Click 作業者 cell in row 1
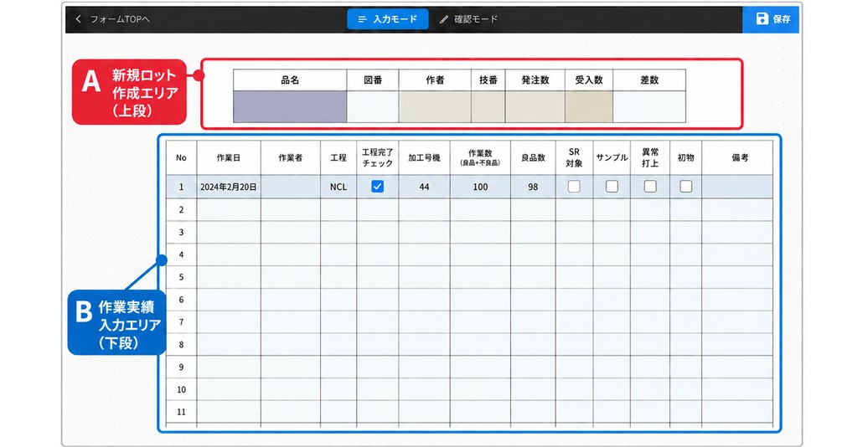 tap(291, 187)
